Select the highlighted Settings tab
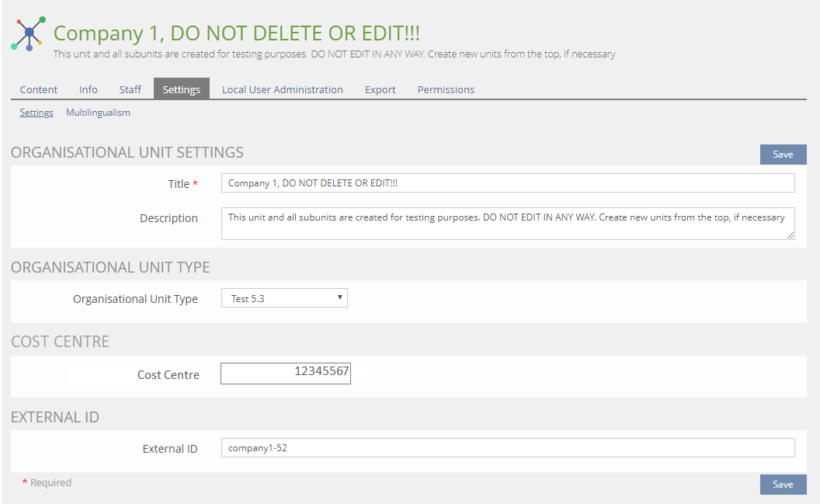 coord(182,89)
